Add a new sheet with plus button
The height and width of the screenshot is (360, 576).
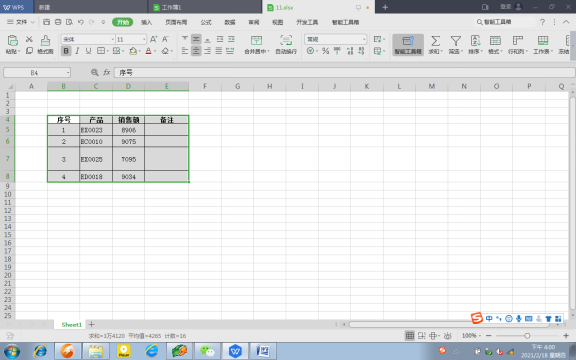(x=91, y=324)
